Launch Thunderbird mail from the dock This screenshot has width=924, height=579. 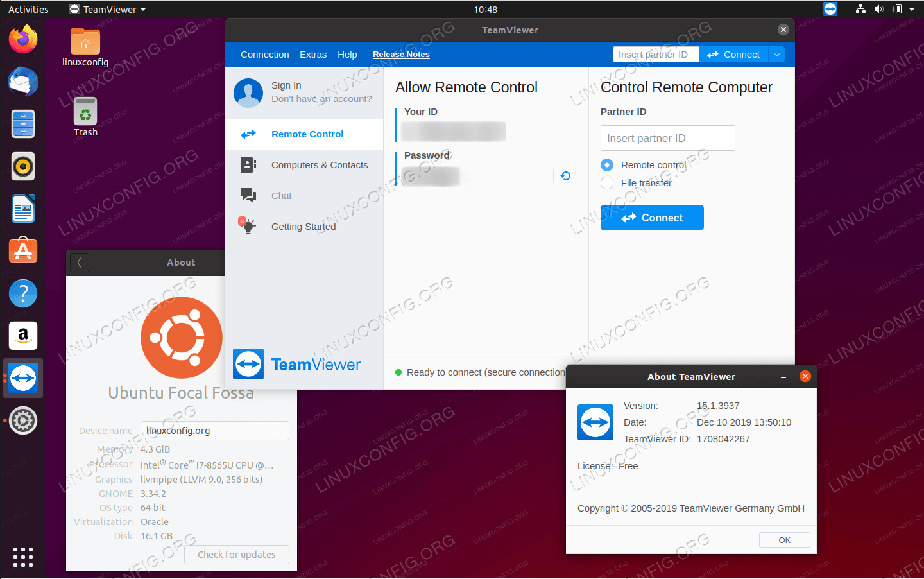[x=23, y=82]
